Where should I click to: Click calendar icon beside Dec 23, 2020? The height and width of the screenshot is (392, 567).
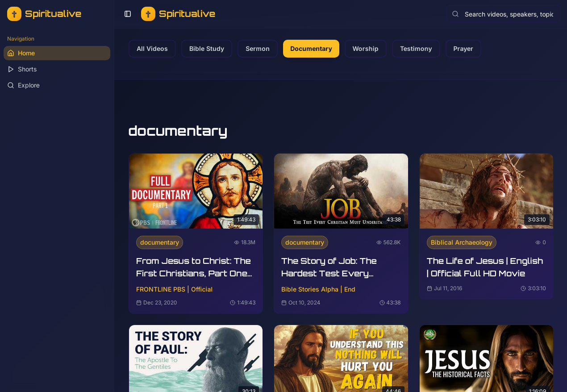[139, 303]
